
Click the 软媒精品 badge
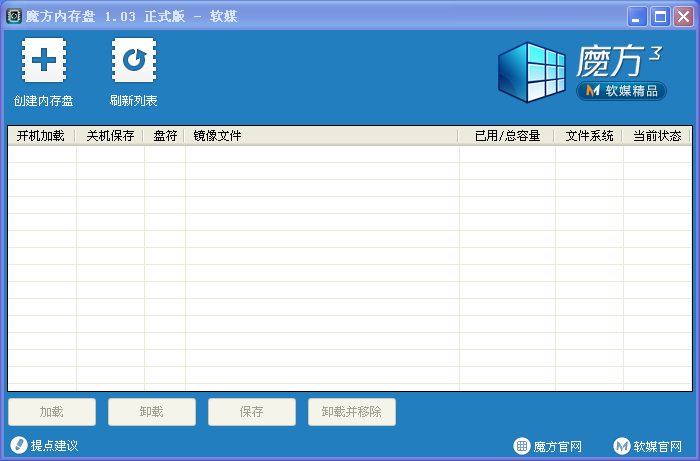(622, 91)
